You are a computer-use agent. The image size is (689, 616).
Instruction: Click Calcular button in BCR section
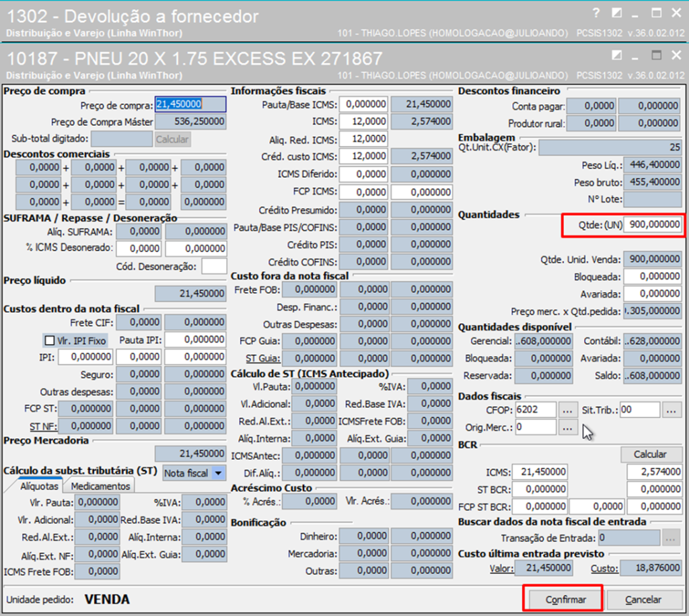coord(650,454)
